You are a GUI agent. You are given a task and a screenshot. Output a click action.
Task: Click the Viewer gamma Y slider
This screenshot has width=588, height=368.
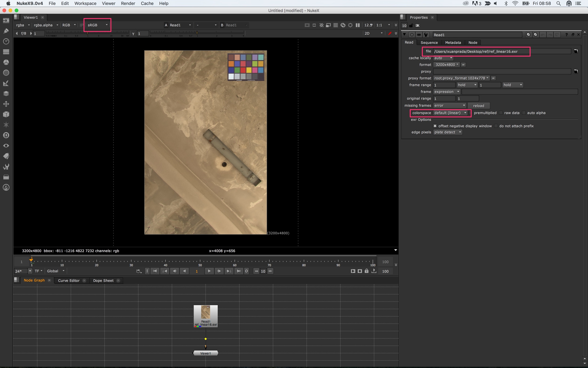click(x=197, y=33)
